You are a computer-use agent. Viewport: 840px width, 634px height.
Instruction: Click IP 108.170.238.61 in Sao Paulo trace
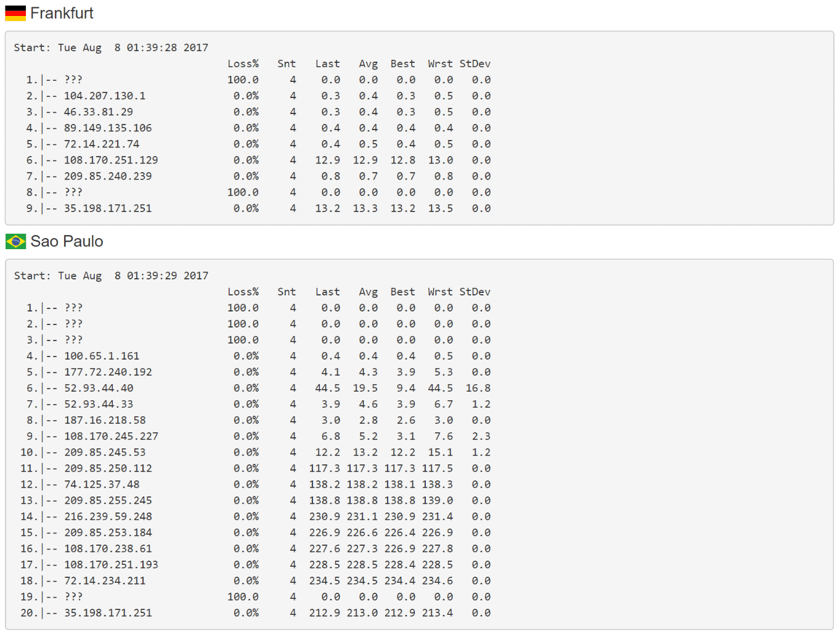tap(108, 548)
